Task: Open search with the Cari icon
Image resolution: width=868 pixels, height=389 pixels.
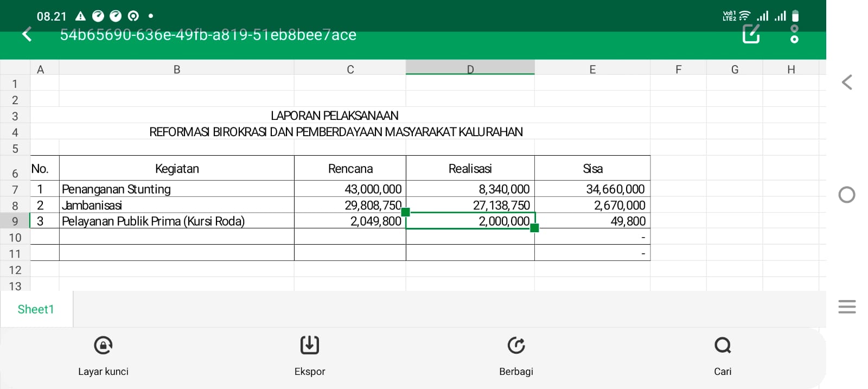Action: tap(722, 346)
